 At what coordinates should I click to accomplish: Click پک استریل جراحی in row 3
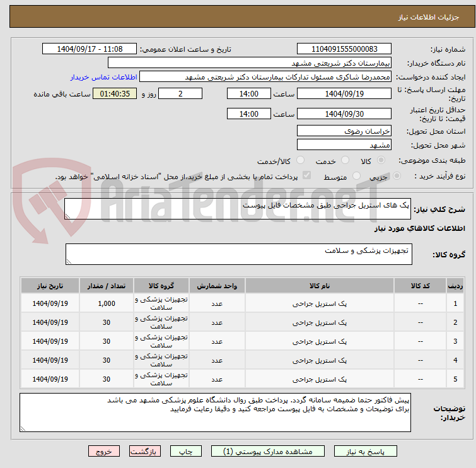320,342
